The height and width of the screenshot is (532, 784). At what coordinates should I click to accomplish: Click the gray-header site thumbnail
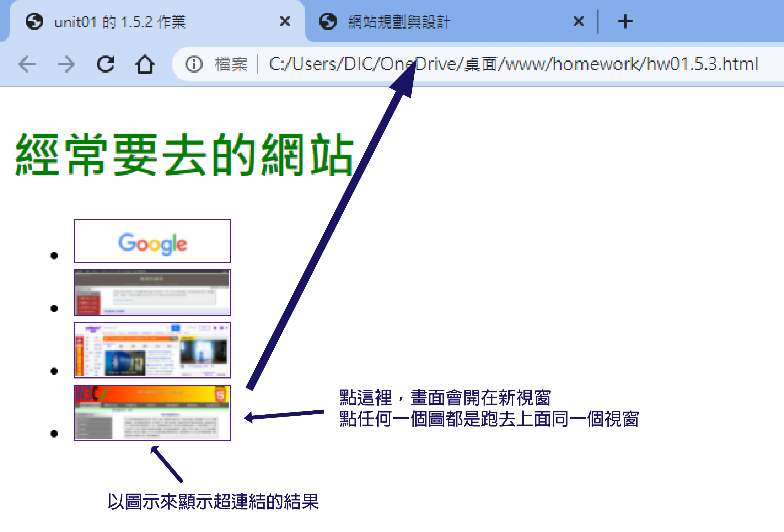pyautogui.click(x=152, y=292)
